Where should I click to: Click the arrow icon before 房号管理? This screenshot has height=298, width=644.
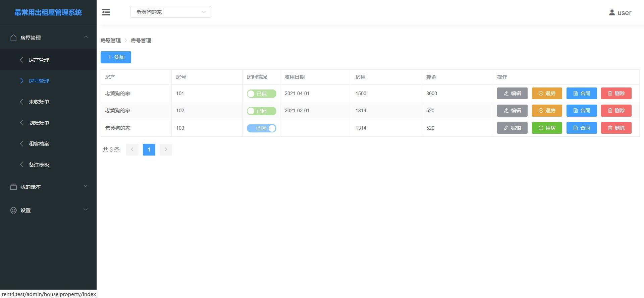(22, 81)
